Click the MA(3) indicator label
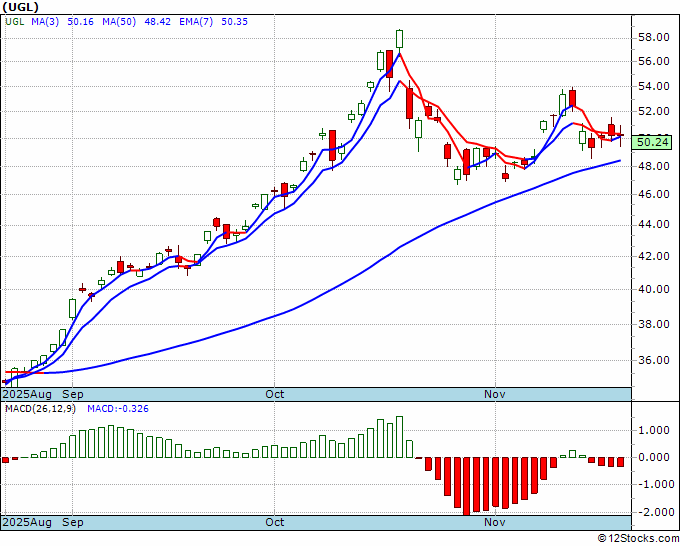This screenshot has width=680, height=546. 45,21
